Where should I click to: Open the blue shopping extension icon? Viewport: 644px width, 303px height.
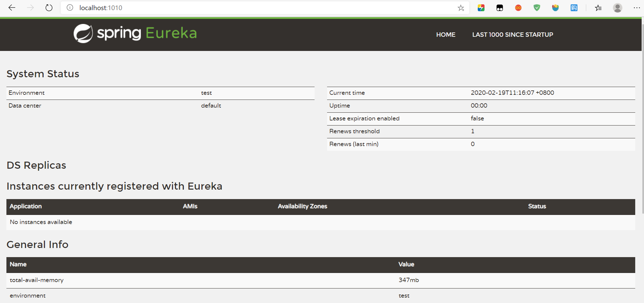[x=574, y=8]
